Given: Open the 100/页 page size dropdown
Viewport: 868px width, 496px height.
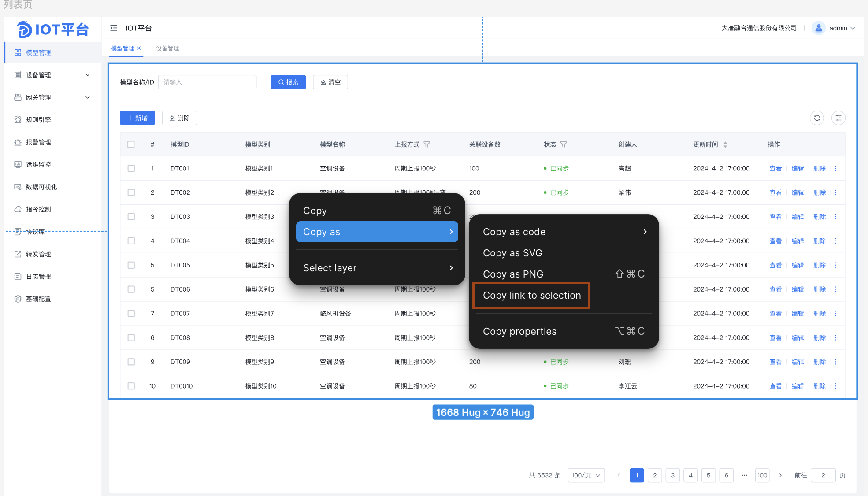Looking at the screenshot, I should click(586, 476).
